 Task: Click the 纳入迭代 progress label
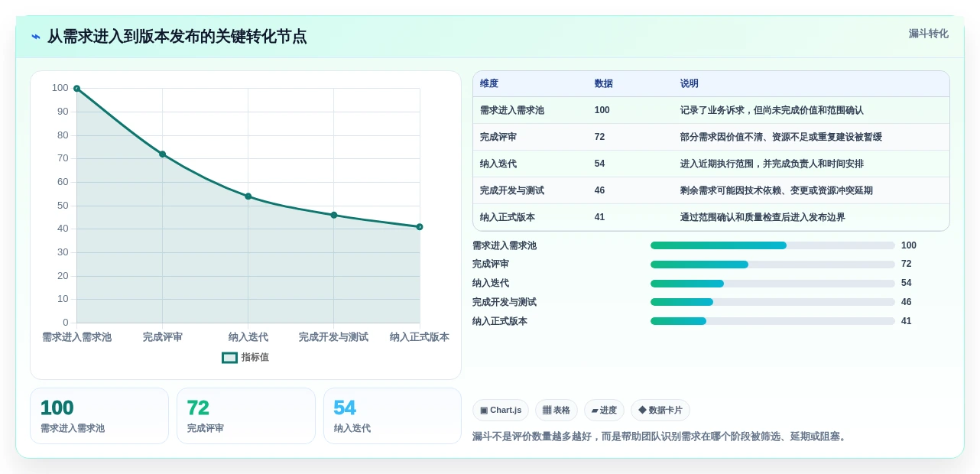(491, 283)
